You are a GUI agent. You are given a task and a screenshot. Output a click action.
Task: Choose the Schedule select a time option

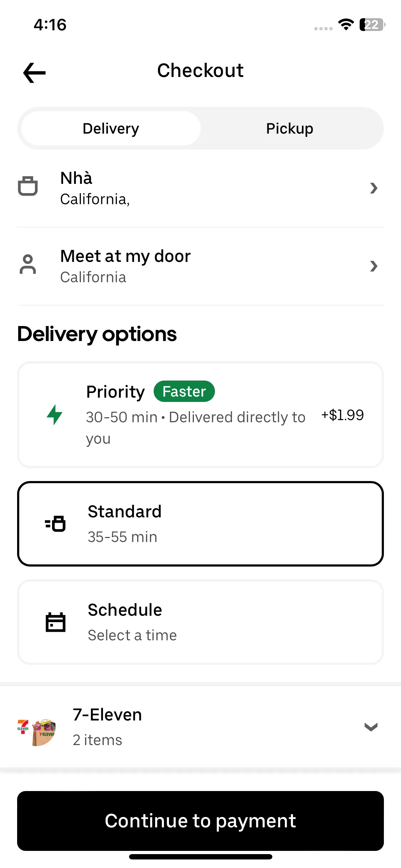(200, 622)
